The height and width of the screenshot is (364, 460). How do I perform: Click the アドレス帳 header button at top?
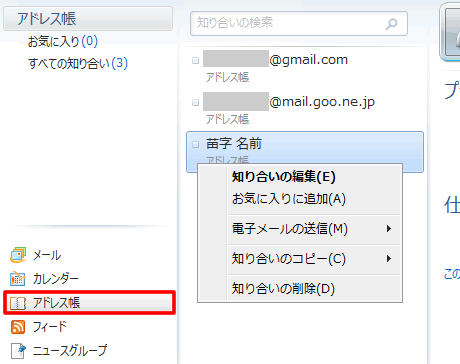point(88,19)
